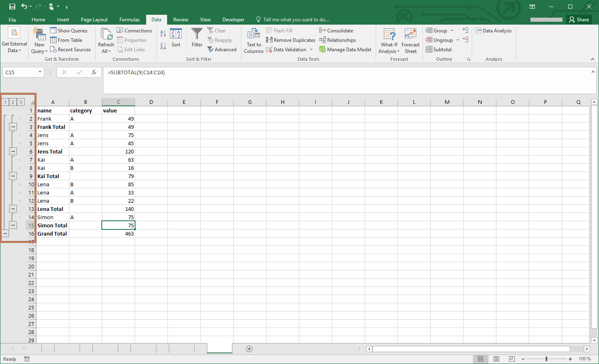The height and width of the screenshot is (364, 599).
Task: Collapse the Lena subtotal group
Action: [x=13, y=208]
